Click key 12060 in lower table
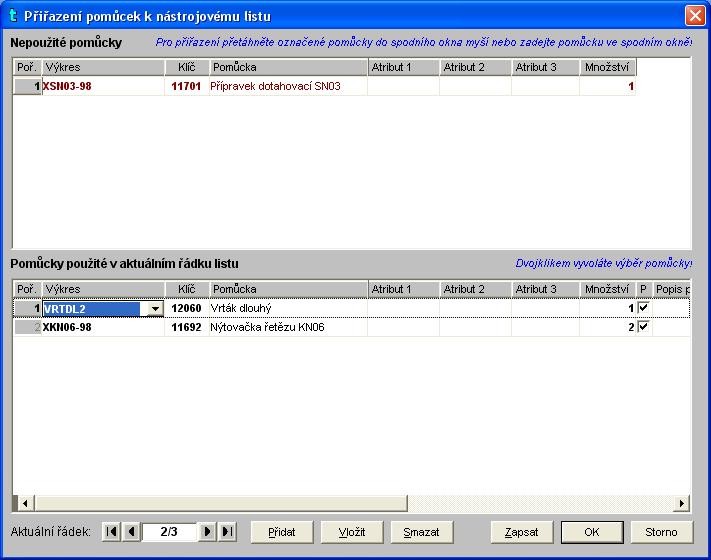 coord(186,308)
